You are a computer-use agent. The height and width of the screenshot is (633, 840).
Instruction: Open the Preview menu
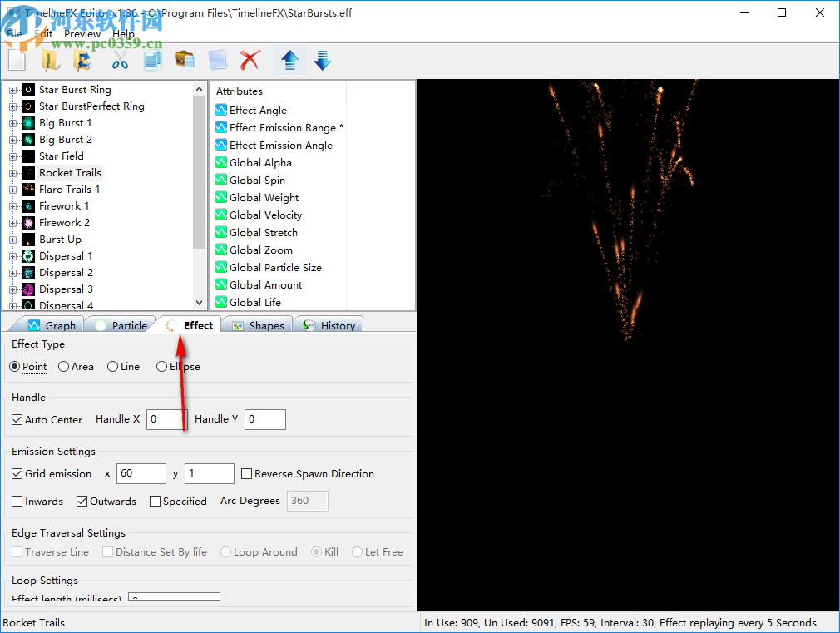[x=82, y=33]
